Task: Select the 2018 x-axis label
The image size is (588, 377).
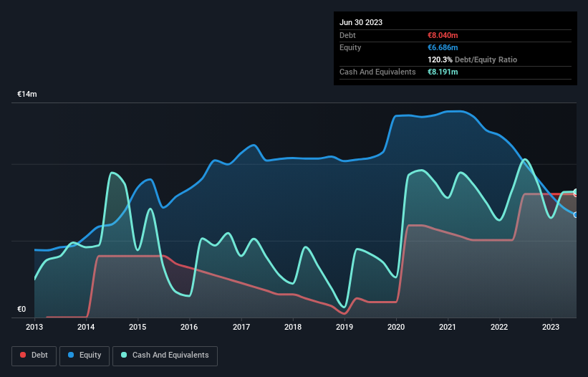Action: point(293,327)
